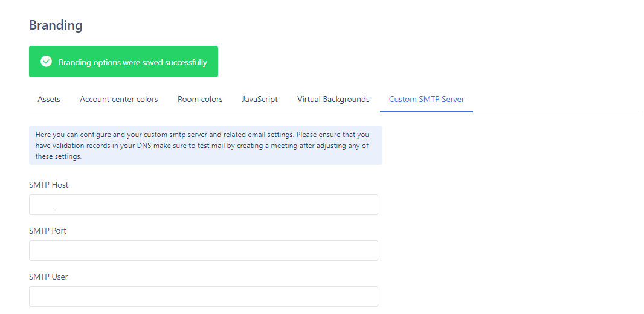Open the Assets tab
Viewport: 644px width, 314px height.
click(x=49, y=99)
